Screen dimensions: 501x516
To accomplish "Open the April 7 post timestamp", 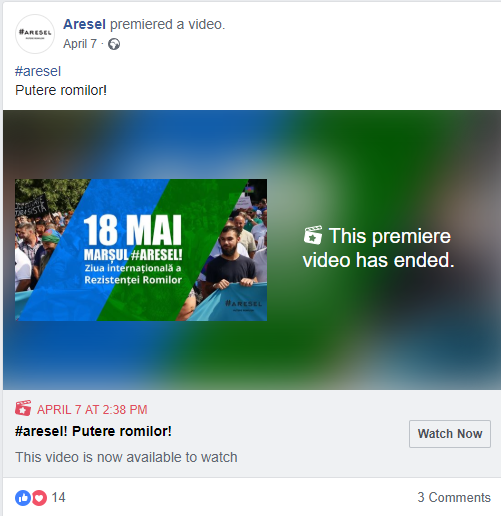I will [80, 44].
